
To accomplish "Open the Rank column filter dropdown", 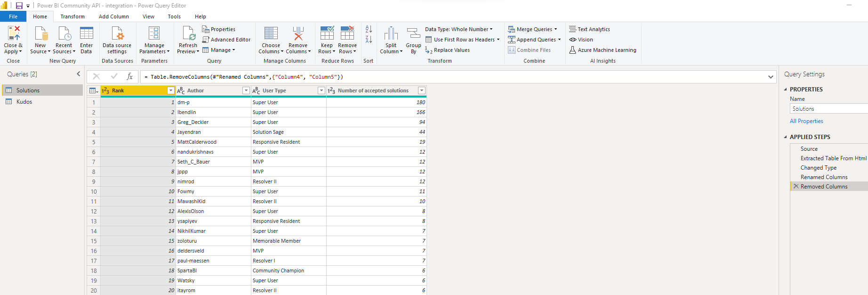I will pos(171,90).
